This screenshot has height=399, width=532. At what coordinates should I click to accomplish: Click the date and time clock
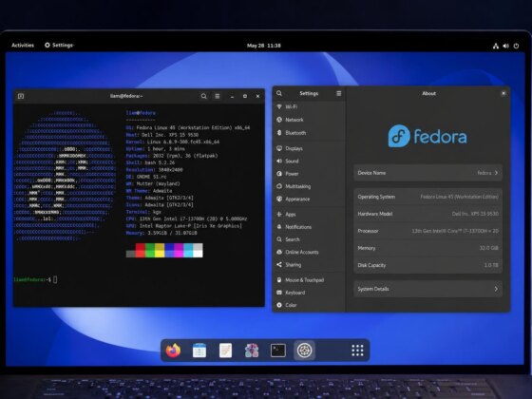pos(264,46)
